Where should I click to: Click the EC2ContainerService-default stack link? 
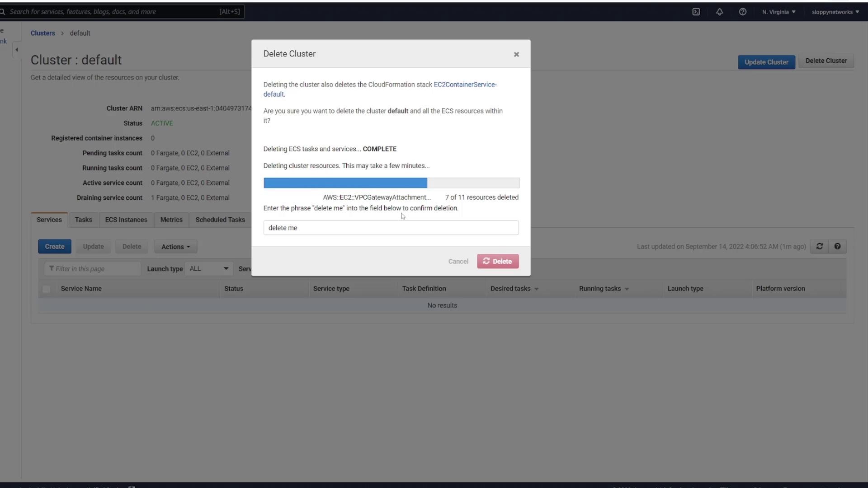pyautogui.click(x=465, y=84)
